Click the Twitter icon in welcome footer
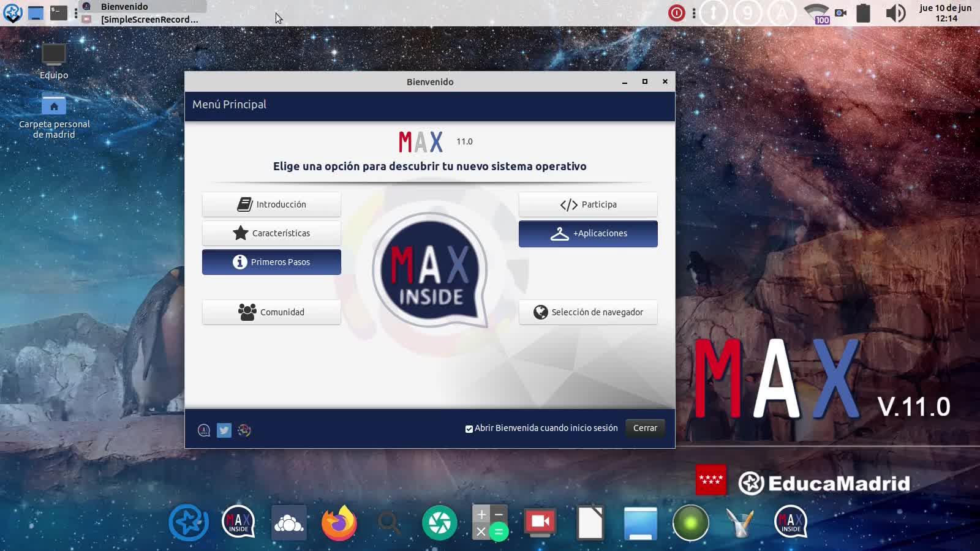This screenshot has height=551, width=980. click(224, 430)
